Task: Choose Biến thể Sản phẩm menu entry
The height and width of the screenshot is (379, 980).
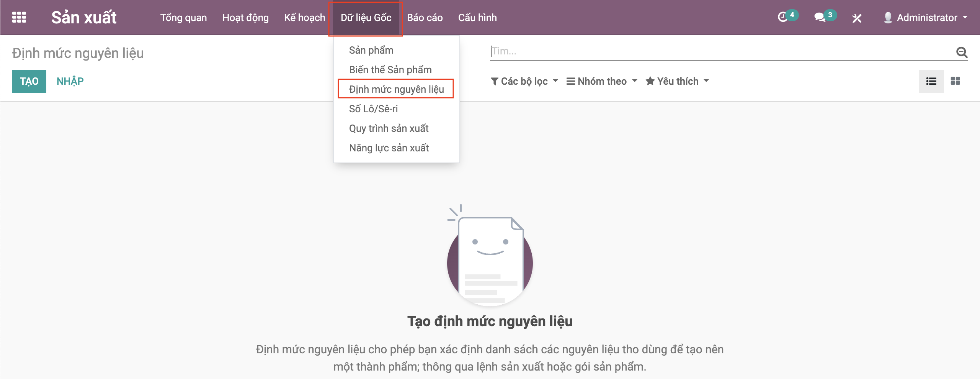Action: [x=390, y=70]
